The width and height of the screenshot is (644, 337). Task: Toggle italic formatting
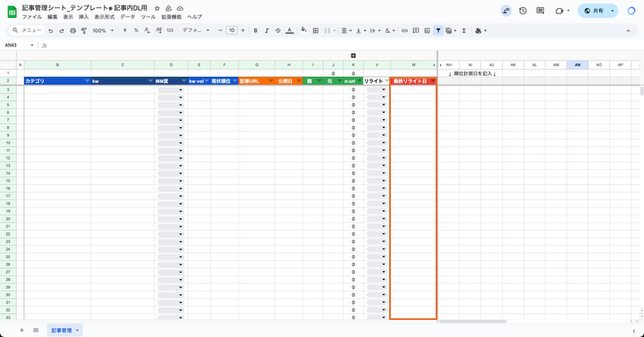pyautogui.click(x=267, y=30)
